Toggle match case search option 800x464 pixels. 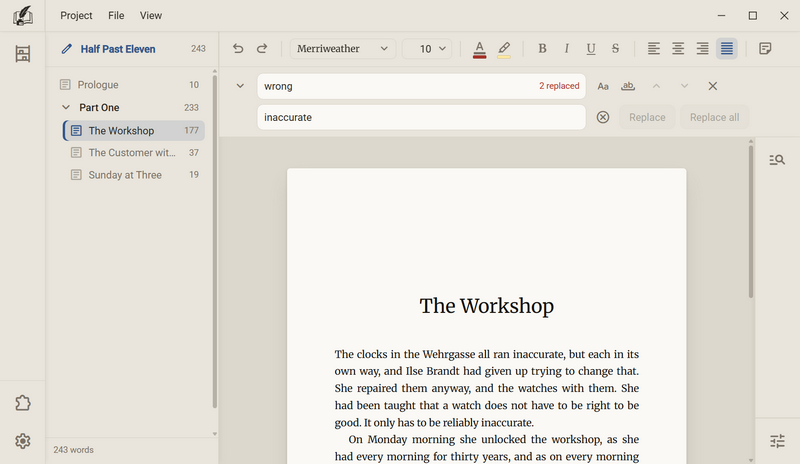pyautogui.click(x=603, y=86)
